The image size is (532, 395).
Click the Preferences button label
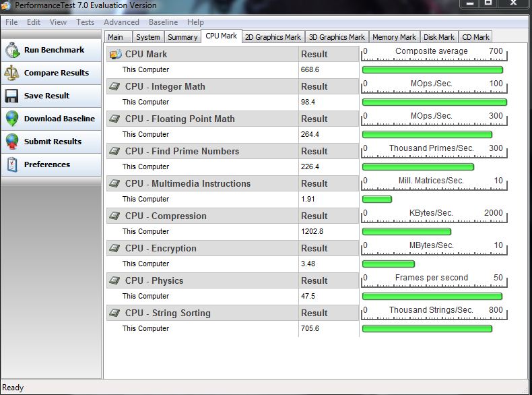[x=47, y=164]
